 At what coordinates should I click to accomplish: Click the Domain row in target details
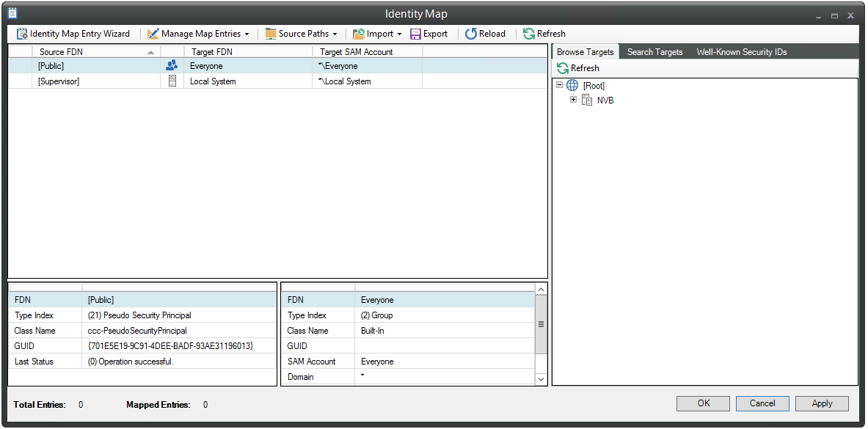click(409, 377)
